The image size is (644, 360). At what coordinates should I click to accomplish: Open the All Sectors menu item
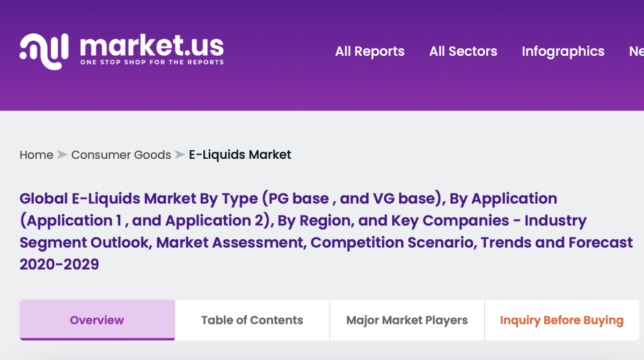pos(463,52)
